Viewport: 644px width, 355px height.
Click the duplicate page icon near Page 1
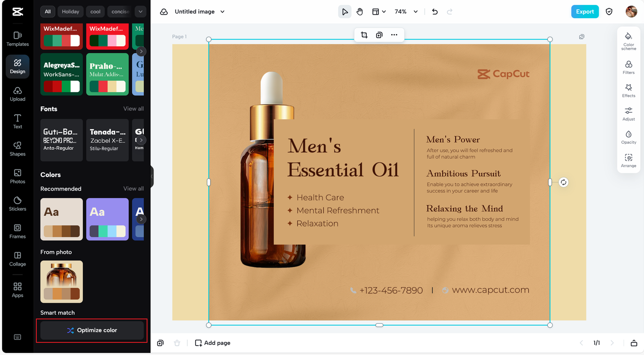coord(582,37)
